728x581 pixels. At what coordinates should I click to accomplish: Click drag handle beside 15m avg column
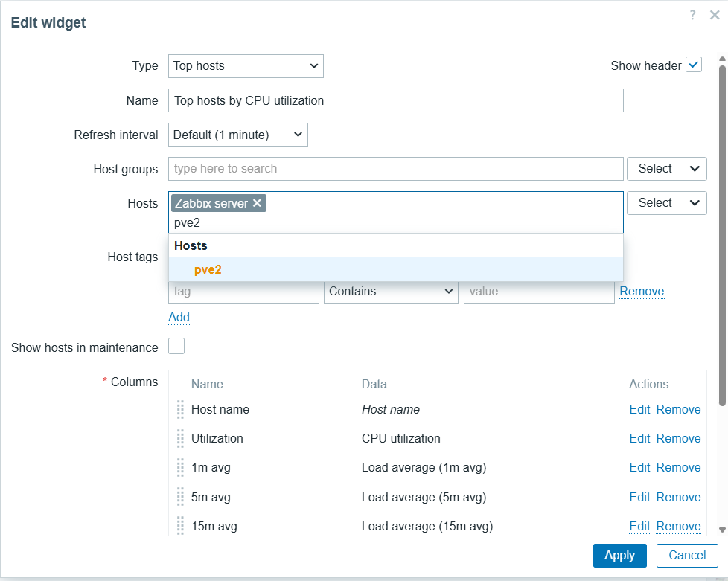pyautogui.click(x=180, y=526)
